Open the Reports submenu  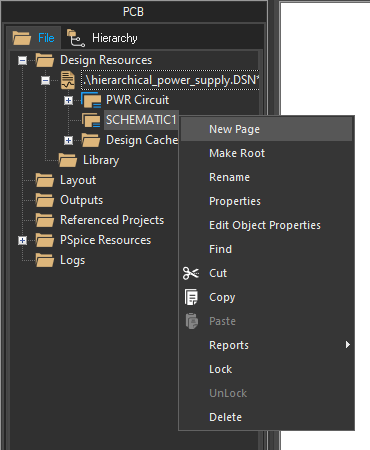click(266, 345)
